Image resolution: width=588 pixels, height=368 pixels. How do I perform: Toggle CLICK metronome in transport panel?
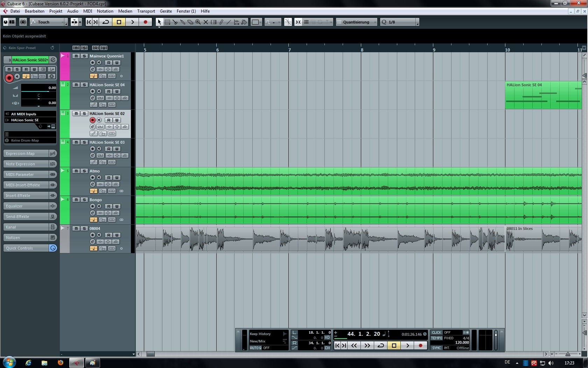436,333
